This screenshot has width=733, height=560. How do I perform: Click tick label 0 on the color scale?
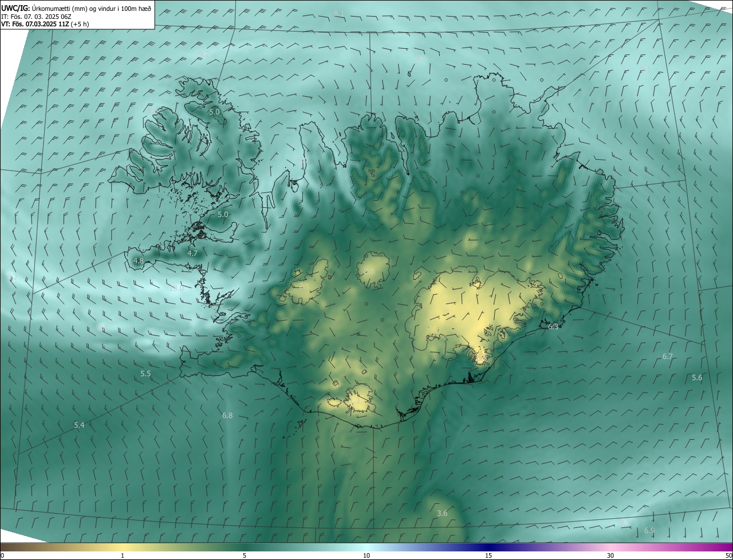pos(2,555)
